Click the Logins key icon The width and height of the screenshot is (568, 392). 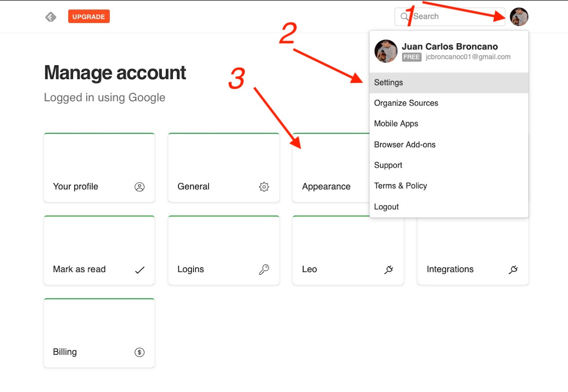264,270
